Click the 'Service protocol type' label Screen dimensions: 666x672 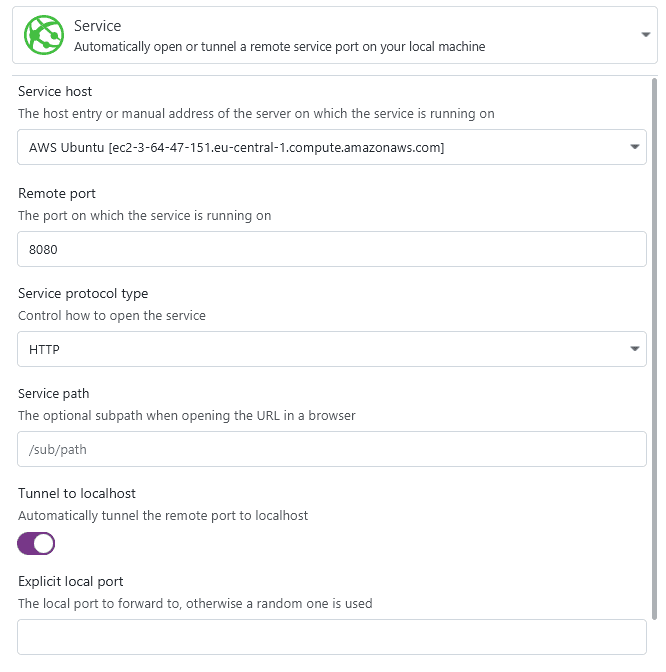coord(83,293)
